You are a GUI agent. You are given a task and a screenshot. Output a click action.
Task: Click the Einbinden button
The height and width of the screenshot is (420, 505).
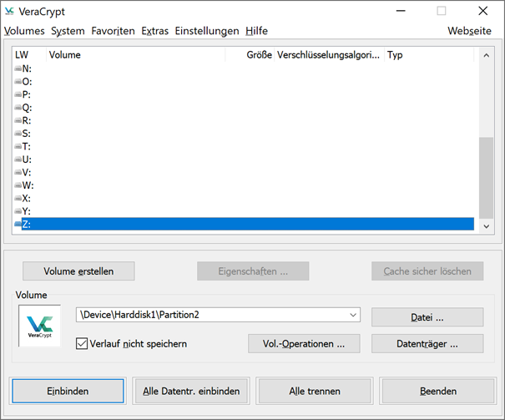click(x=68, y=391)
